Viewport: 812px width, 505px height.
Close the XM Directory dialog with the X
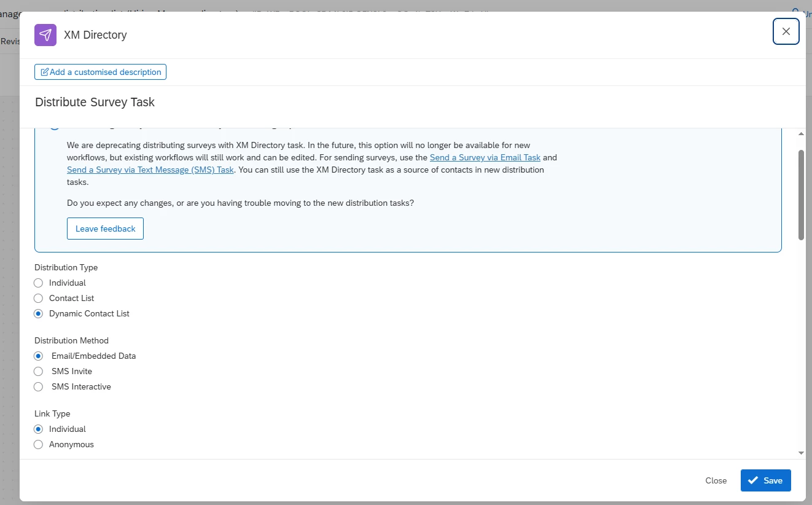coord(786,32)
